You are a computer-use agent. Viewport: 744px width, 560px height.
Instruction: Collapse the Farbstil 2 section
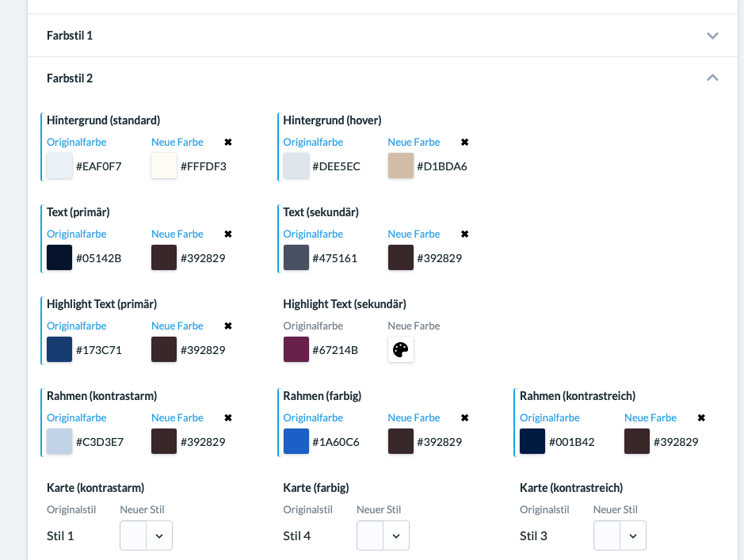click(712, 78)
